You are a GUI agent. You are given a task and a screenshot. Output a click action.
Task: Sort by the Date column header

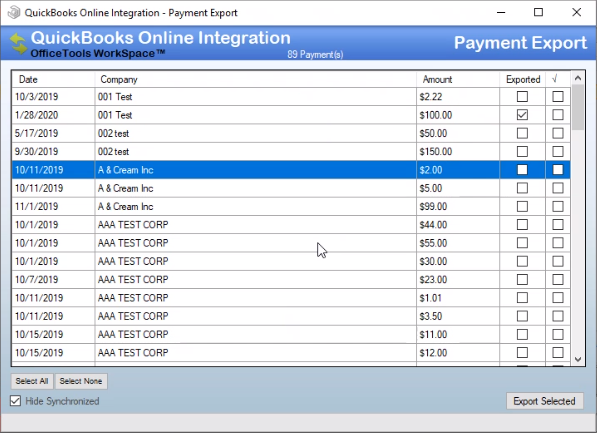[x=53, y=79]
